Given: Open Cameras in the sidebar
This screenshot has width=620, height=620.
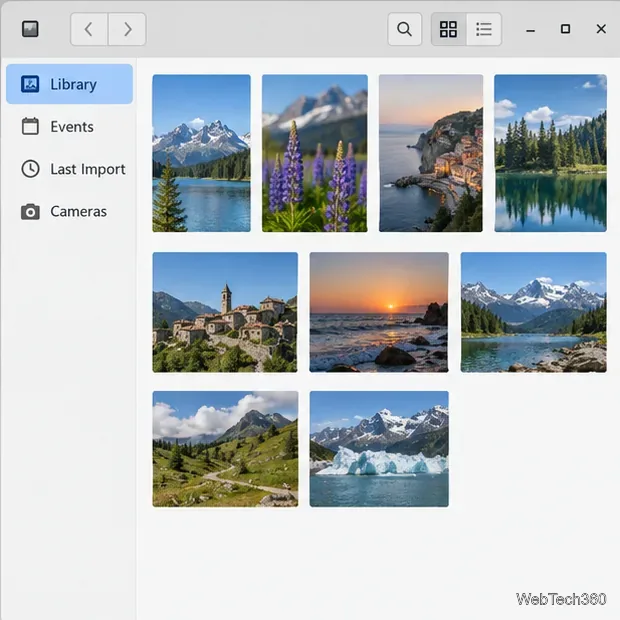Looking at the screenshot, I should pos(70,212).
